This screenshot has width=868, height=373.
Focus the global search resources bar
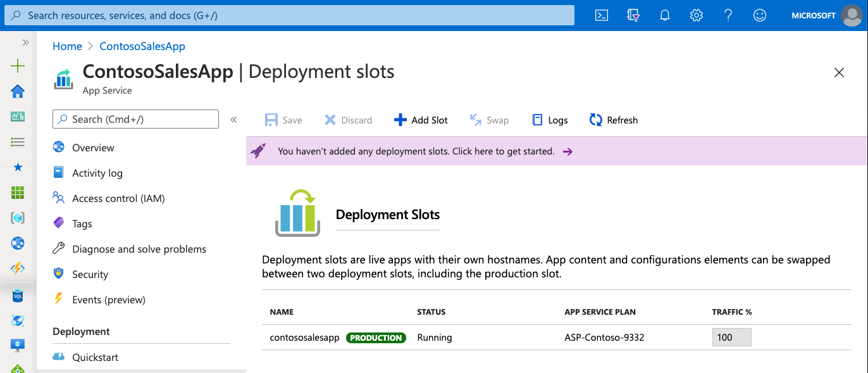290,15
